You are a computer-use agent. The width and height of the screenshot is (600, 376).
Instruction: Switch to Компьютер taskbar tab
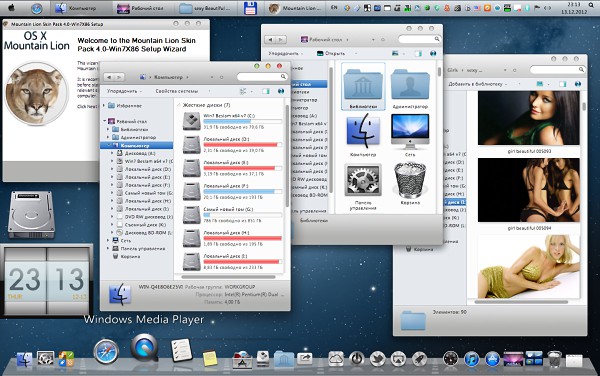[x=82, y=8]
